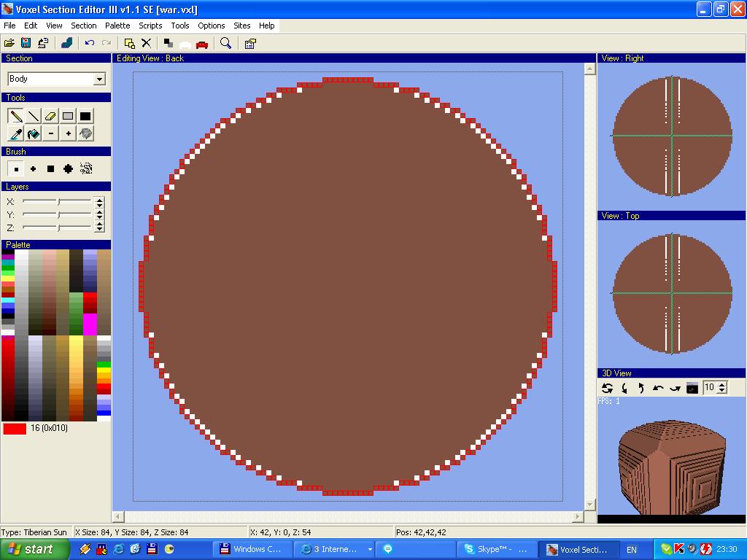The image size is (747, 560).
Task: Click the black X toolbar icon
Action: (146, 43)
